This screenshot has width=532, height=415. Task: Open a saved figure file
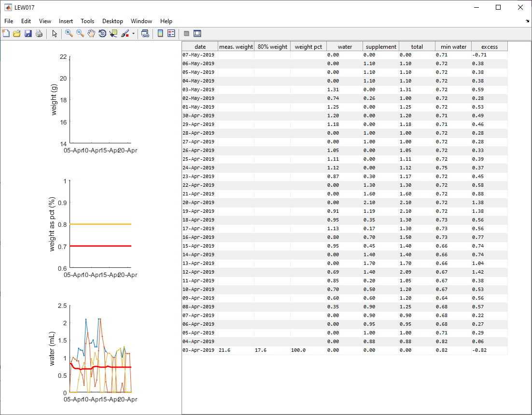pyautogui.click(x=17, y=33)
